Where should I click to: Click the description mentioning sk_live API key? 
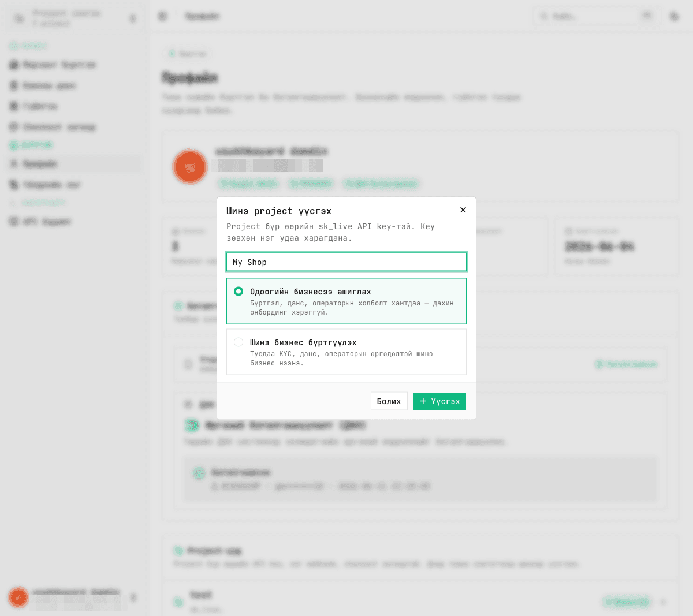coord(331,232)
